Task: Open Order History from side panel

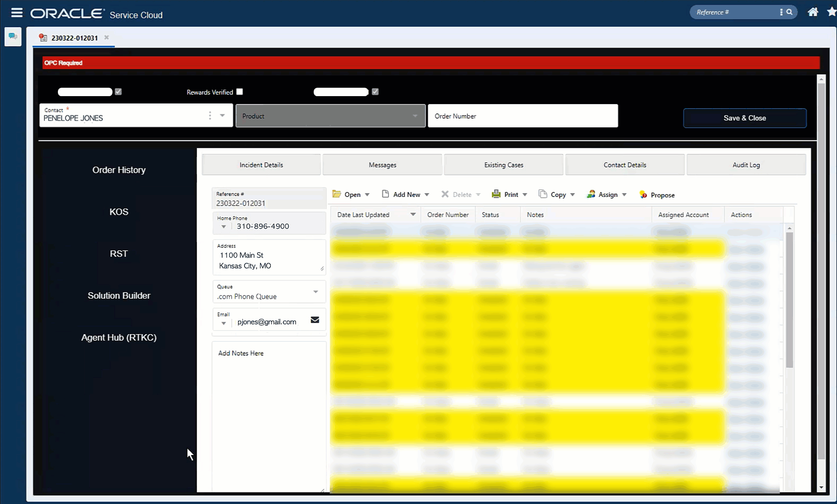Action: [x=119, y=170]
